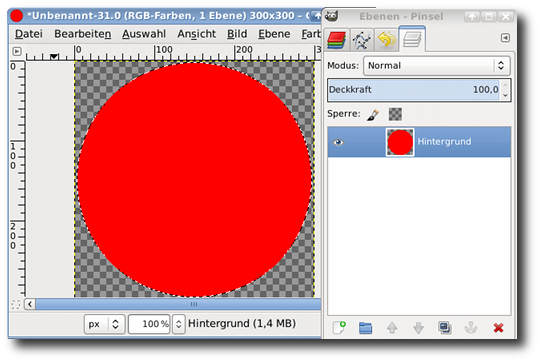Image resolution: width=540 pixels, height=362 pixels.
Task: Switch to the Layers (Ebenen) tab icon
Action: (336, 40)
